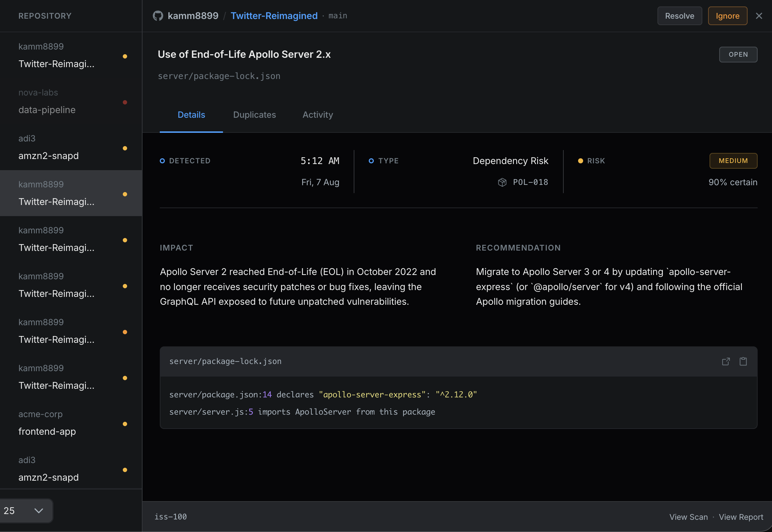Click the code block's file name header
This screenshot has height=532, width=772.
pyautogui.click(x=225, y=361)
